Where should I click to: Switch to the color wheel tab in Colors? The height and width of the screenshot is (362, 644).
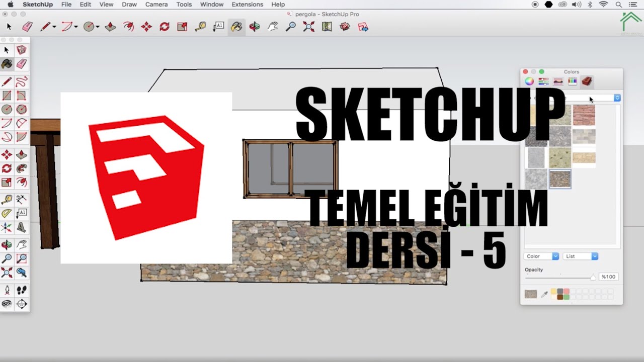tap(529, 81)
